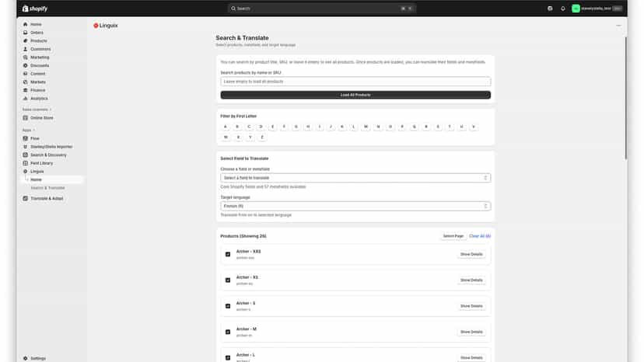Image resolution: width=644 pixels, height=362 pixels.
Task: Click the Products (Showing) heading text
Action: (243, 236)
